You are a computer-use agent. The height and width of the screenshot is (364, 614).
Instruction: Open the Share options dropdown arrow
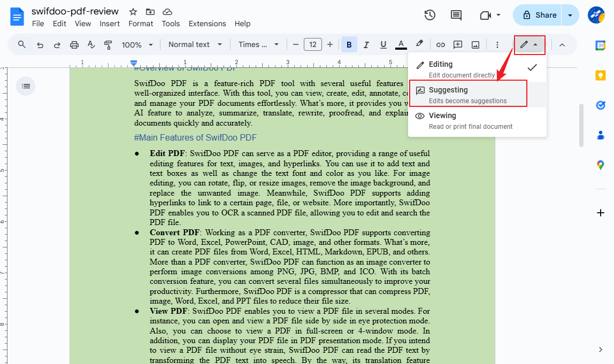coord(570,16)
